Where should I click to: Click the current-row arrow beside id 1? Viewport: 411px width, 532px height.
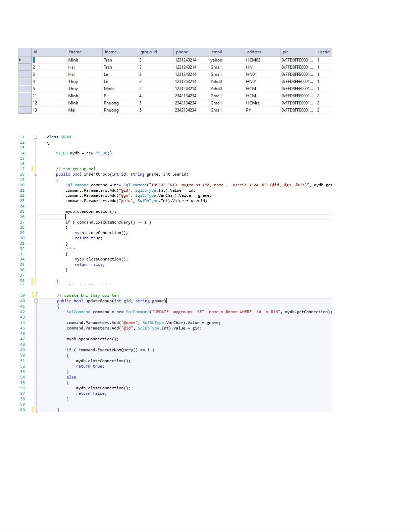(20, 60)
